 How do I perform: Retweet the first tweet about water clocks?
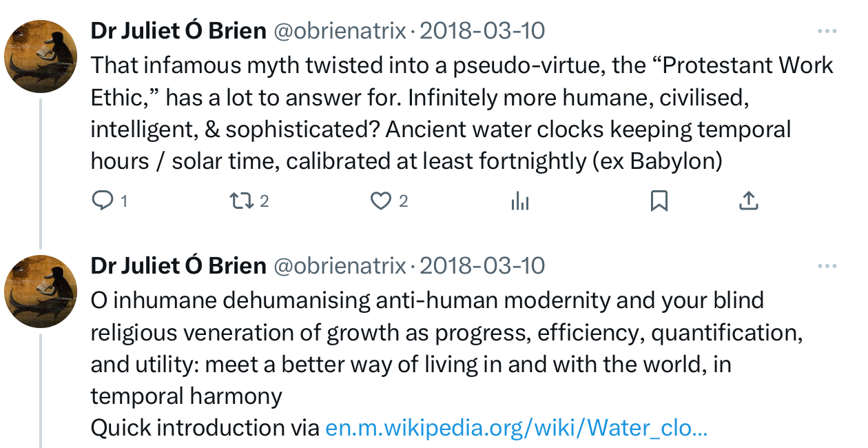point(241,201)
